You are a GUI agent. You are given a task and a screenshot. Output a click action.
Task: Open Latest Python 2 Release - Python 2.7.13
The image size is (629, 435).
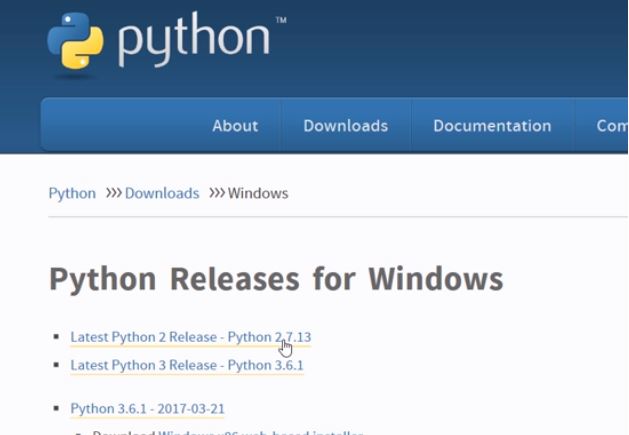(190, 337)
